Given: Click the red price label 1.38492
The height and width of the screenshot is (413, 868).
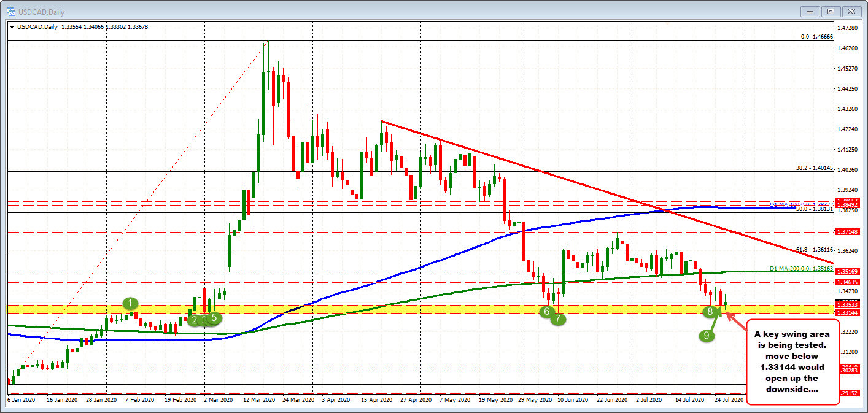Looking at the screenshot, I should (x=847, y=206).
